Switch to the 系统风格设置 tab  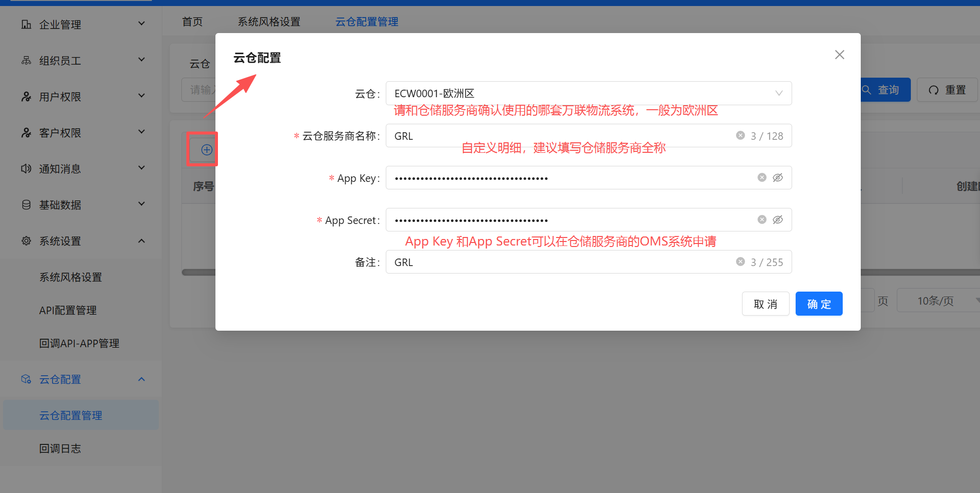point(269,22)
